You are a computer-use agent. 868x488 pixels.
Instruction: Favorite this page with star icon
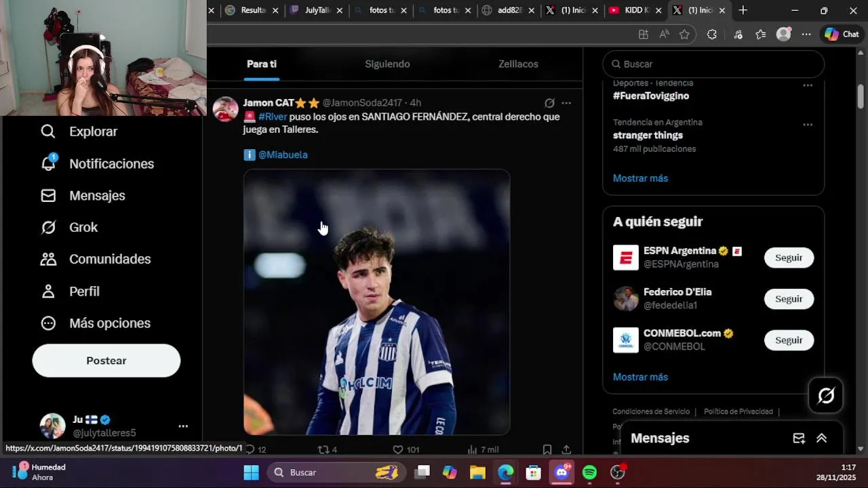(684, 35)
